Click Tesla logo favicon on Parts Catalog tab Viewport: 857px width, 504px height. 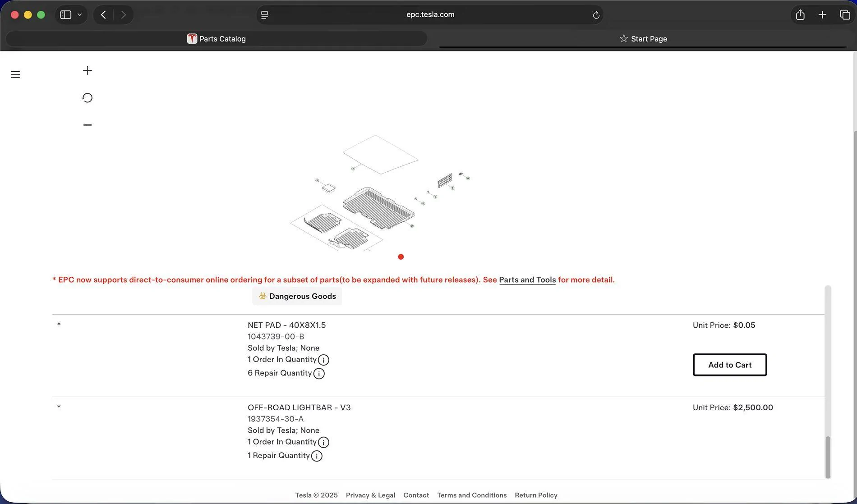[x=192, y=39]
